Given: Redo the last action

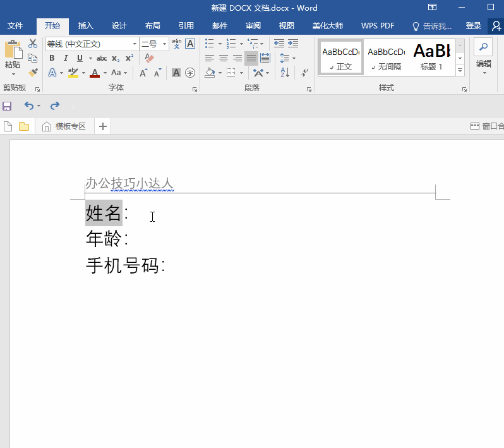Looking at the screenshot, I should pos(55,106).
